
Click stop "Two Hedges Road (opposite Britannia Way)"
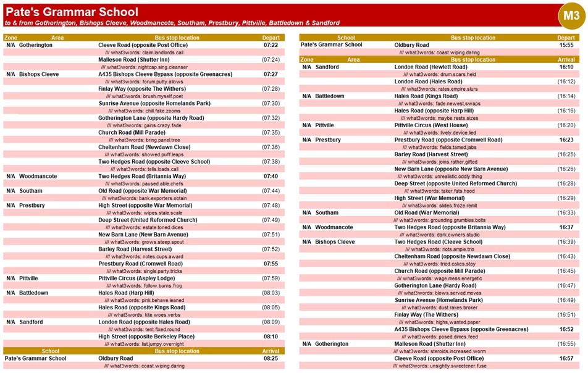(x=450, y=227)
